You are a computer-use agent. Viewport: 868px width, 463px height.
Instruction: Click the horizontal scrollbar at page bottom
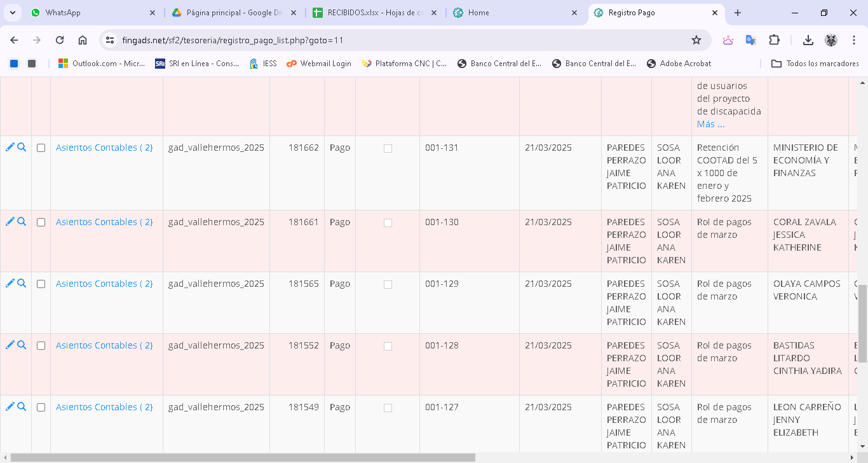coord(243,457)
